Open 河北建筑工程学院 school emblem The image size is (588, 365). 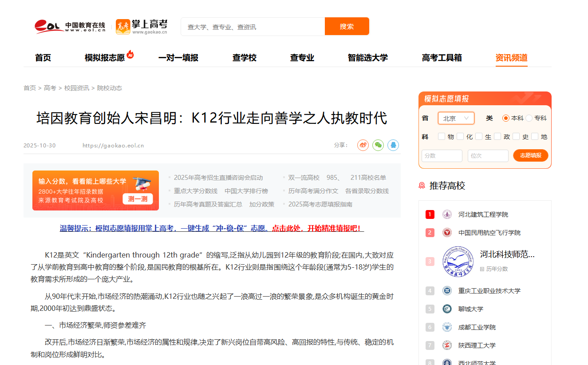tap(447, 214)
